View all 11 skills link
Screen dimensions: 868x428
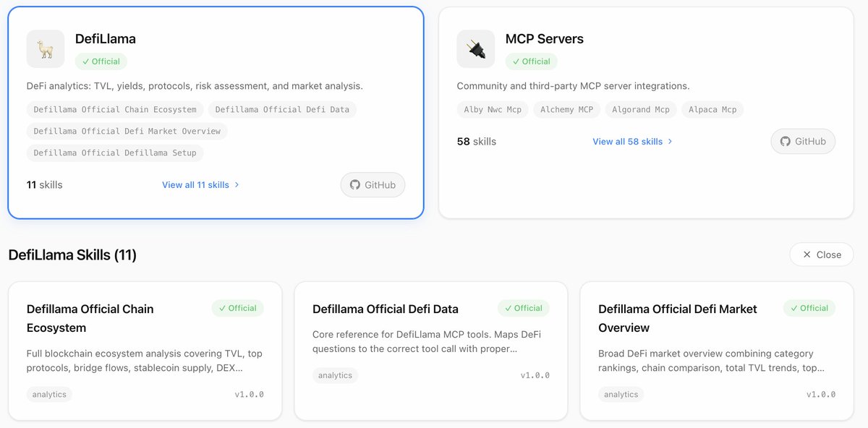(x=200, y=185)
